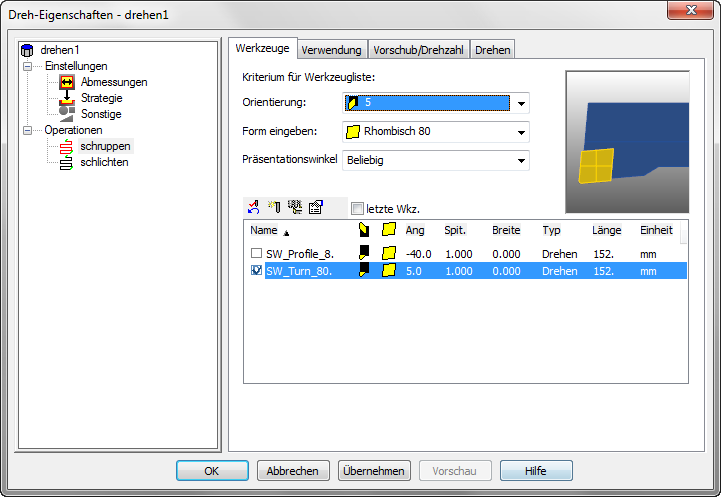
Task: Select the schruppen operation
Action: click(105, 146)
